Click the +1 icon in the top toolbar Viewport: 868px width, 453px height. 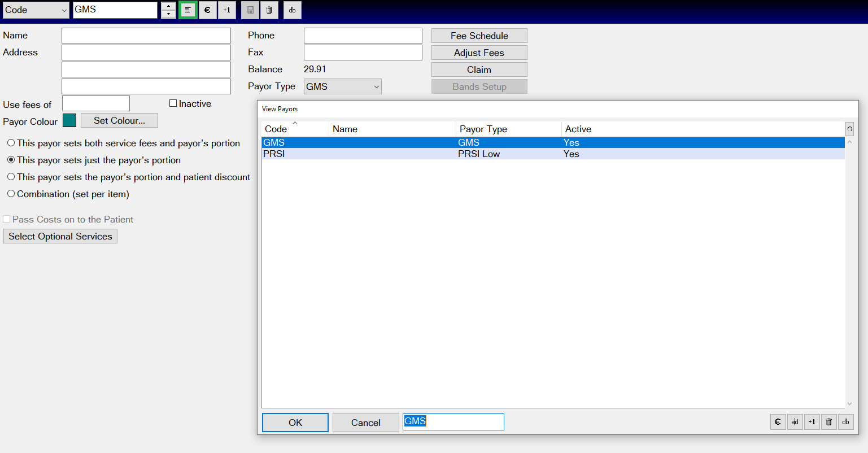coord(226,10)
